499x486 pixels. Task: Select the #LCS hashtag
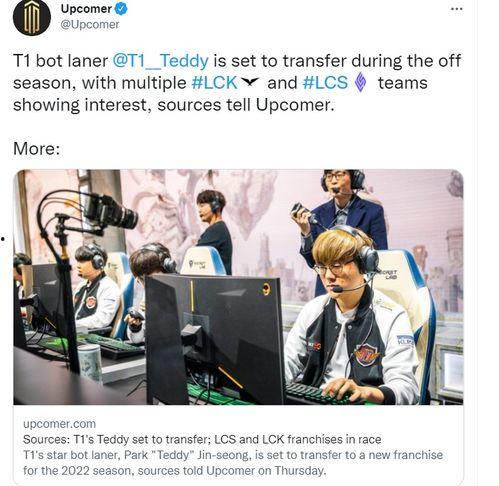[x=325, y=83]
